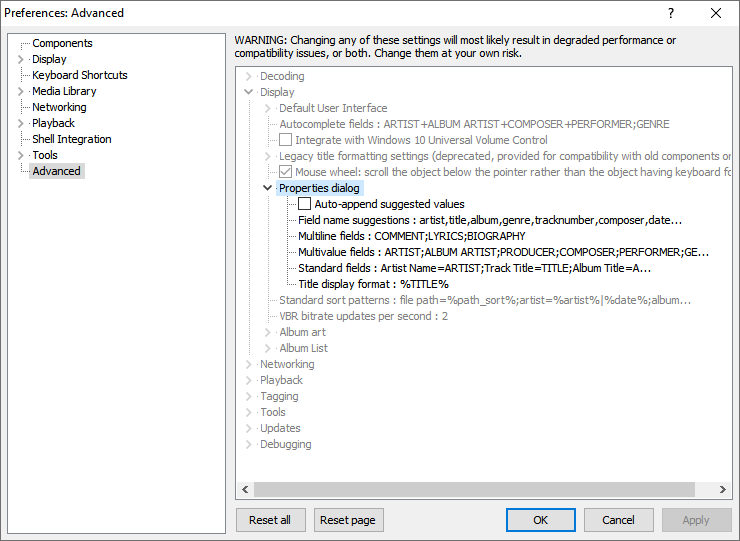Expand the Album art branch
Screen dimensions: 740x541
pyautogui.click(x=267, y=332)
